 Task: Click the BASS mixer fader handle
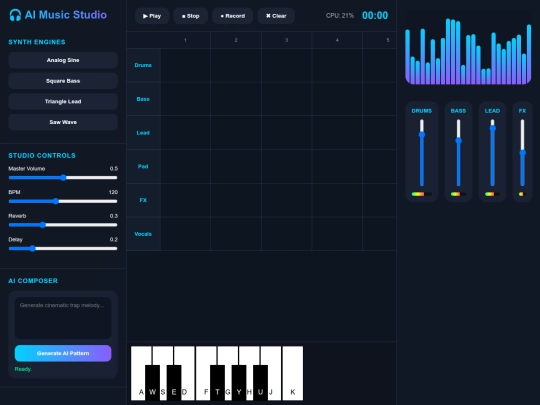click(458, 141)
